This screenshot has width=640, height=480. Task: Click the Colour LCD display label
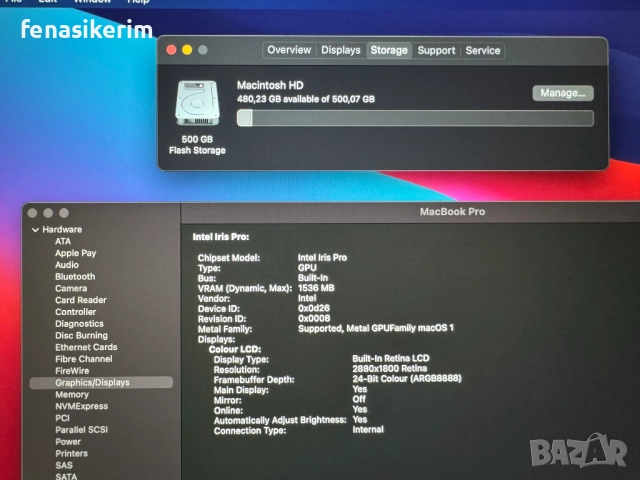235,349
